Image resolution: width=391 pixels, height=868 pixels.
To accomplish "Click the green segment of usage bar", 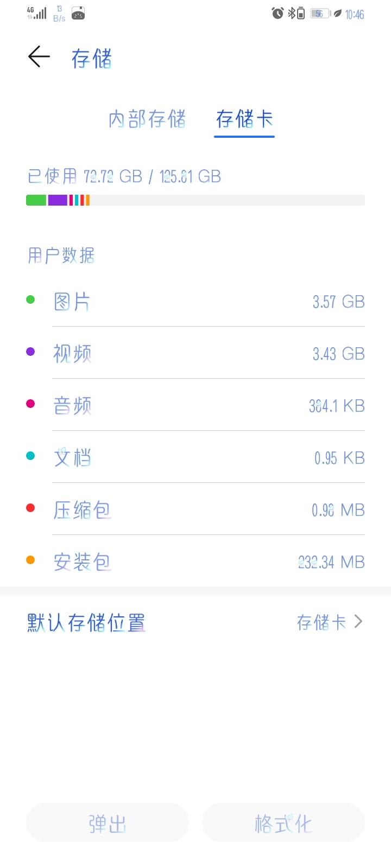I will click(x=36, y=200).
